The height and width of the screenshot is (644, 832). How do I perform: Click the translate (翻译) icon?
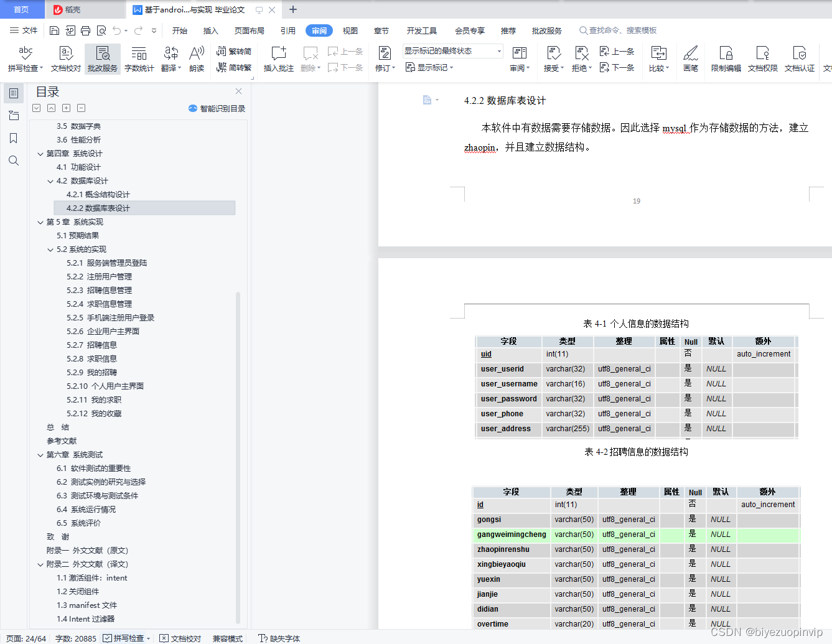click(171, 59)
